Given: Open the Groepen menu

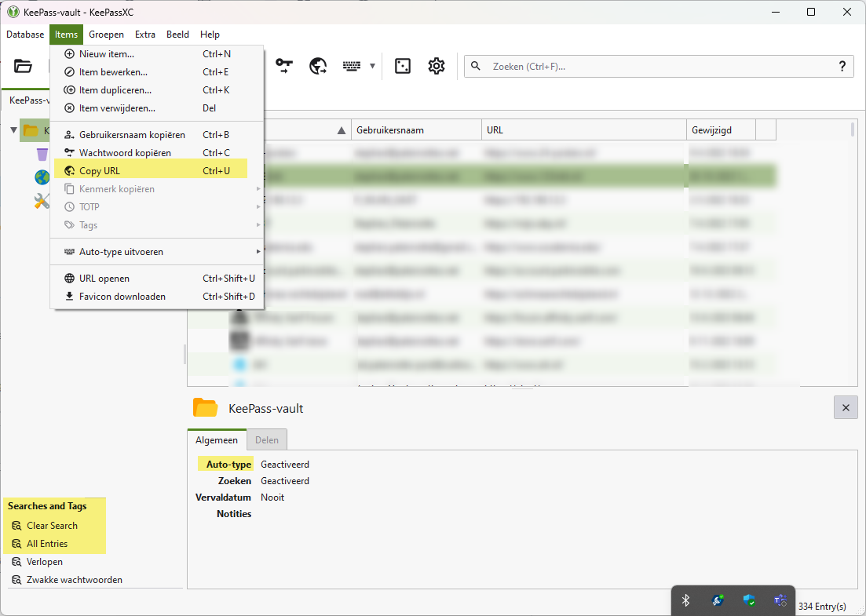Looking at the screenshot, I should (106, 35).
